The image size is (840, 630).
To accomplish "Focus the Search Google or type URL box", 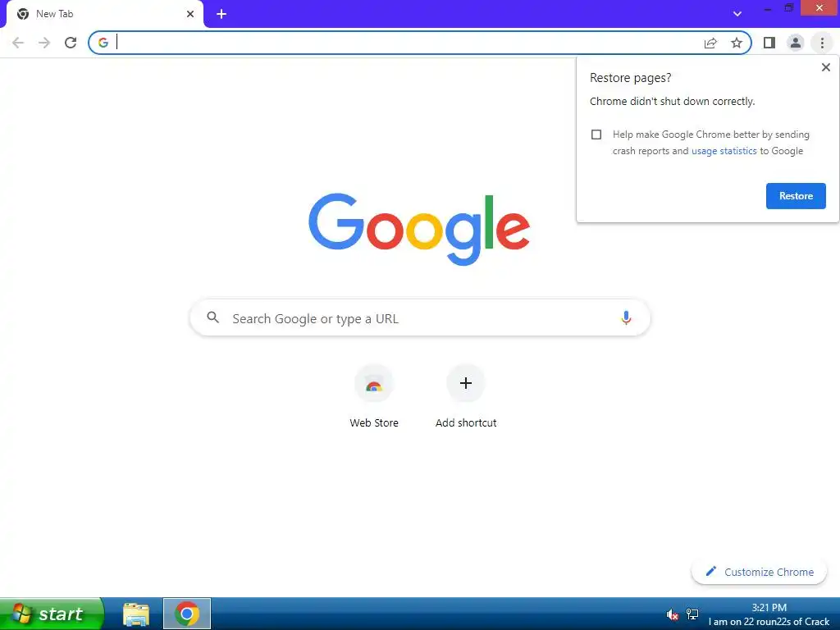I will [x=420, y=318].
